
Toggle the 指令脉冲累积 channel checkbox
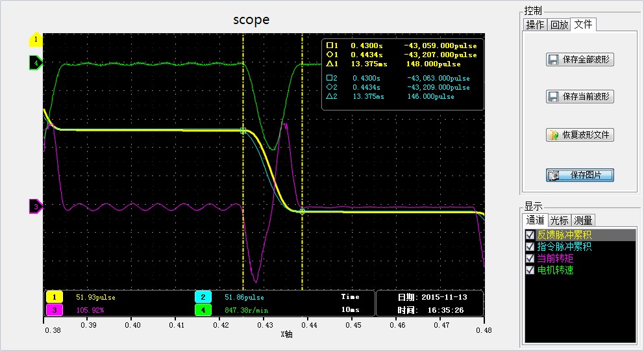point(530,247)
